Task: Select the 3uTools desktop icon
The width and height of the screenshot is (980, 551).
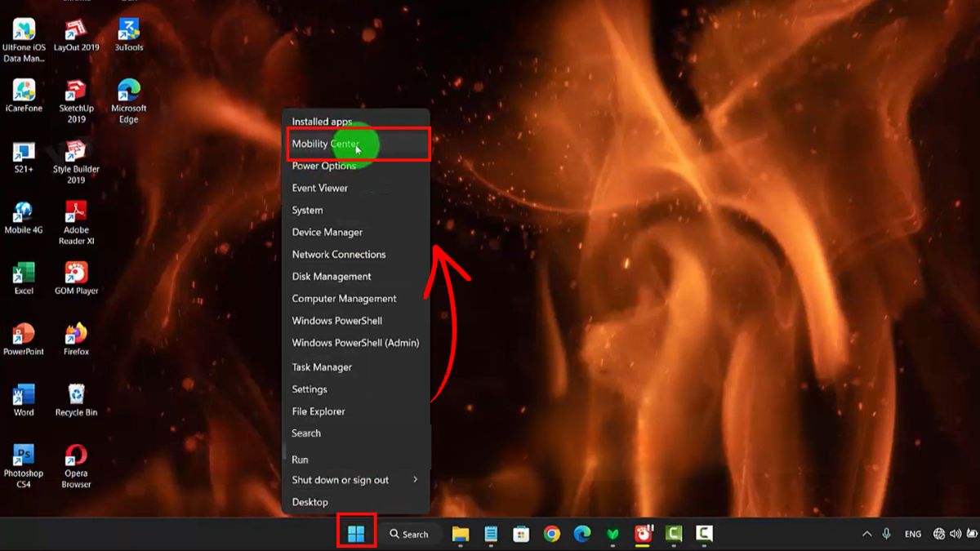Action: [x=129, y=35]
